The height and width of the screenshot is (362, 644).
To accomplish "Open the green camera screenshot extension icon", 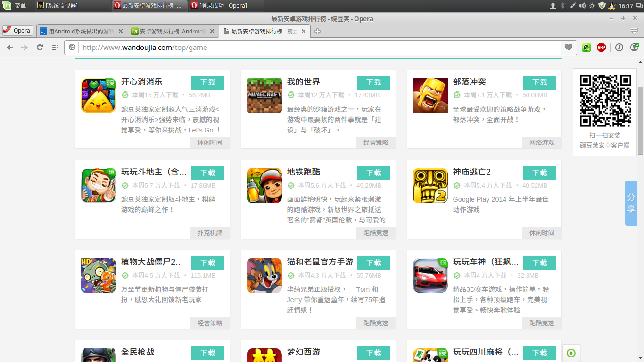I will click(x=586, y=48).
